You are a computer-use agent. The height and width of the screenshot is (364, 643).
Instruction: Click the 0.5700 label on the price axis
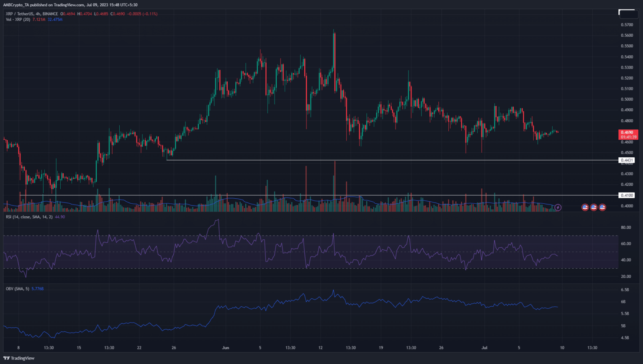(x=627, y=25)
